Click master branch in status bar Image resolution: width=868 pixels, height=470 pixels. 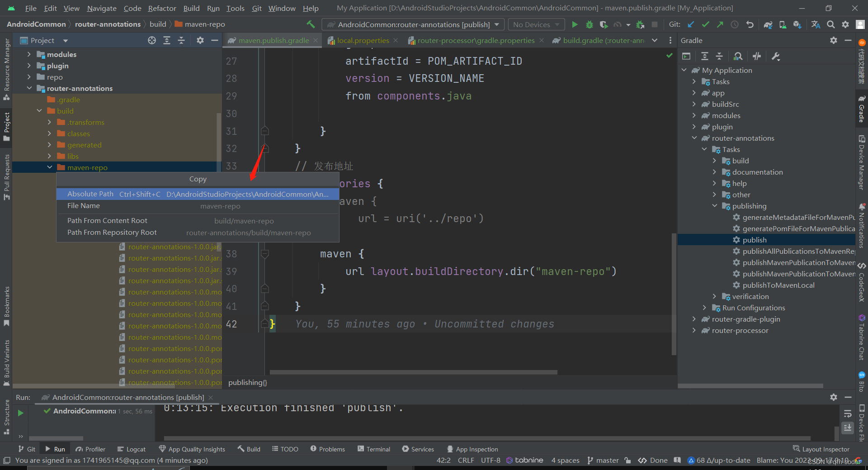point(603,460)
